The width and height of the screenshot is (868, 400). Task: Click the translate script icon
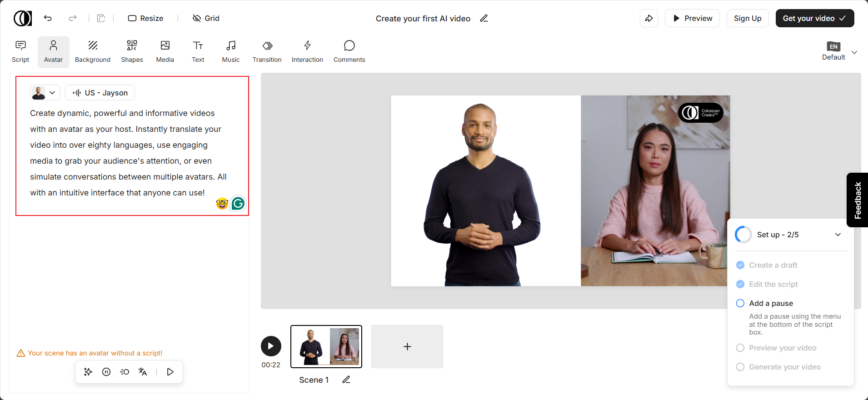(x=143, y=372)
